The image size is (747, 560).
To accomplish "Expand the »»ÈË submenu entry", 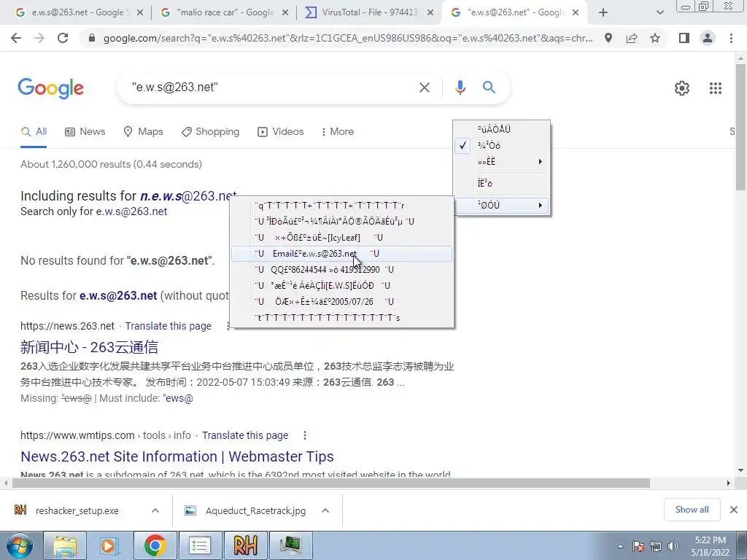I will coord(501,161).
